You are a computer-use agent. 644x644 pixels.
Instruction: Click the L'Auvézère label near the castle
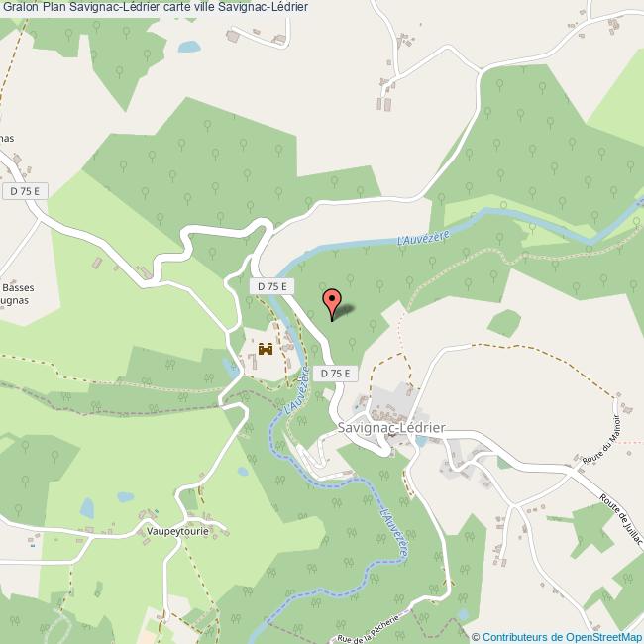click(x=297, y=390)
